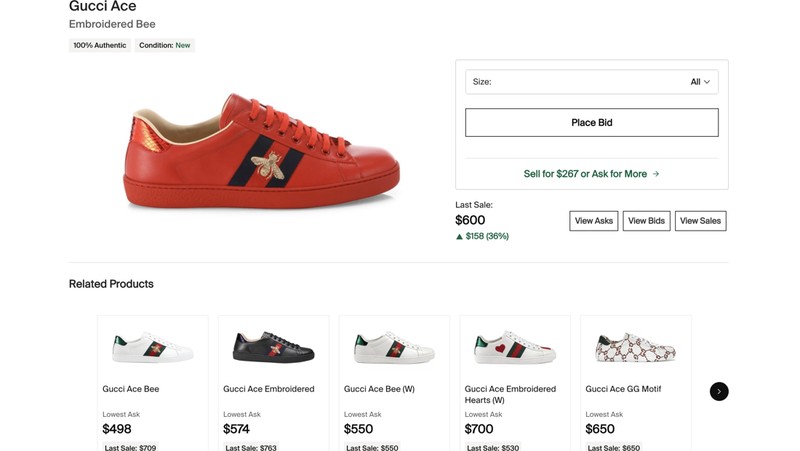800x451 pixels.
Task: Click the Condition: New badge
Action: tap(165, 45)
